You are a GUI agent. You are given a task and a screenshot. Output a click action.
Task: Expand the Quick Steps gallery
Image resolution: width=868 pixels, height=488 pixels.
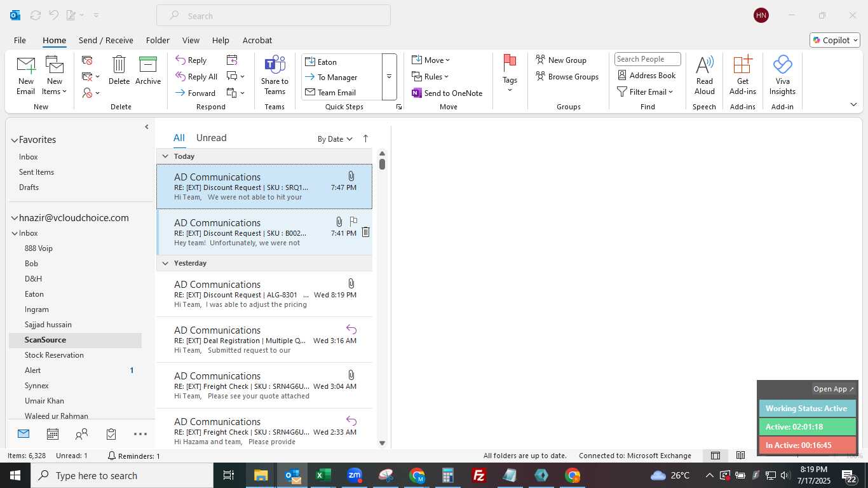tap(389, 77)
